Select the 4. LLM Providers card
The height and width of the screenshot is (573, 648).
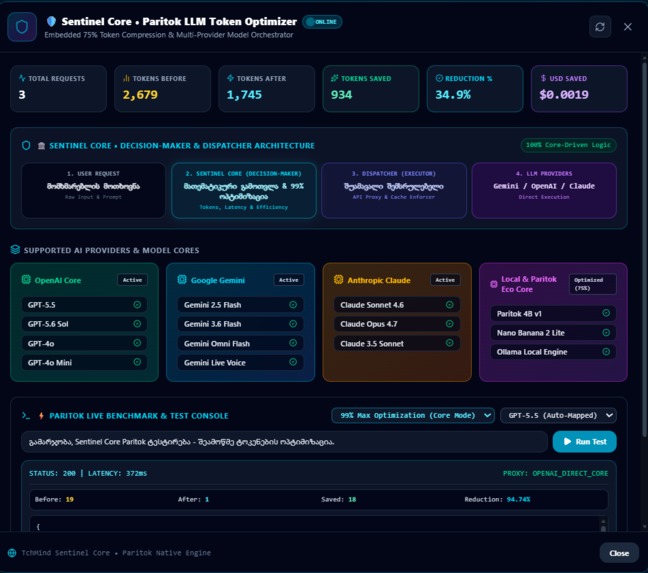click(544, 190)
